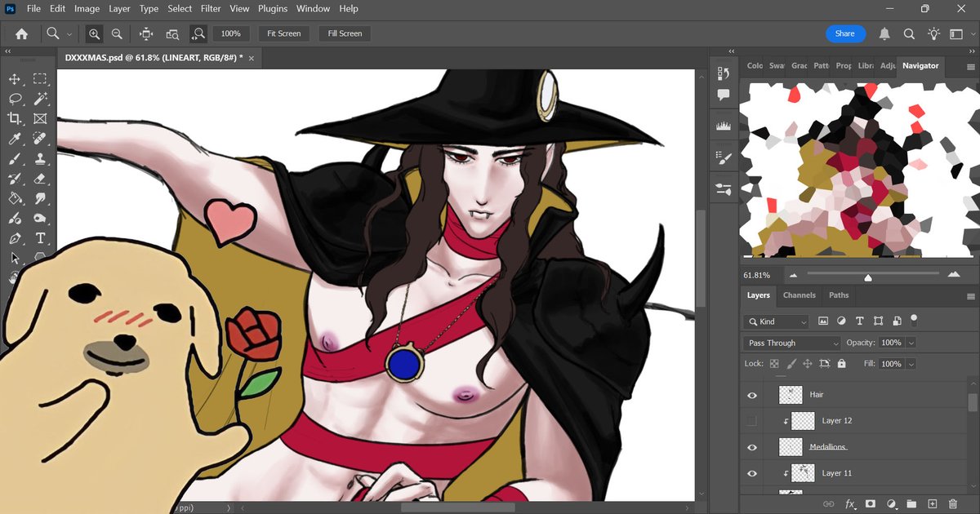Open the Image menu
Image resolution: width=980 pixels, height=514 pixels.
(x=87, y=9)
